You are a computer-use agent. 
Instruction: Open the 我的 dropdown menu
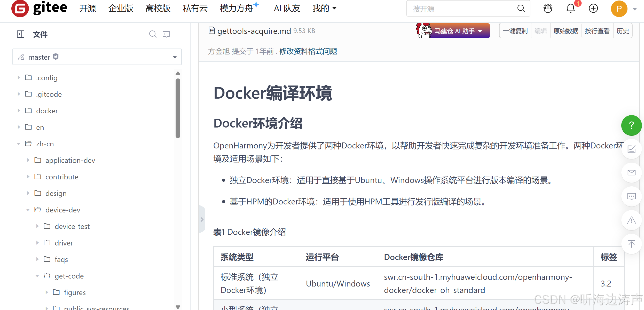324,9
